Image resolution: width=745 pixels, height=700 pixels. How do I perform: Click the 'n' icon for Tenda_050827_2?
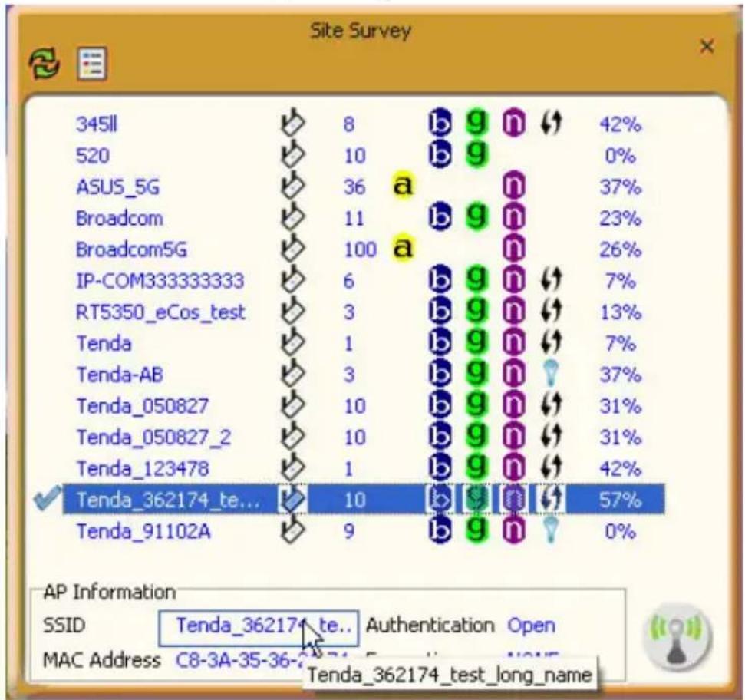point(513,436)
